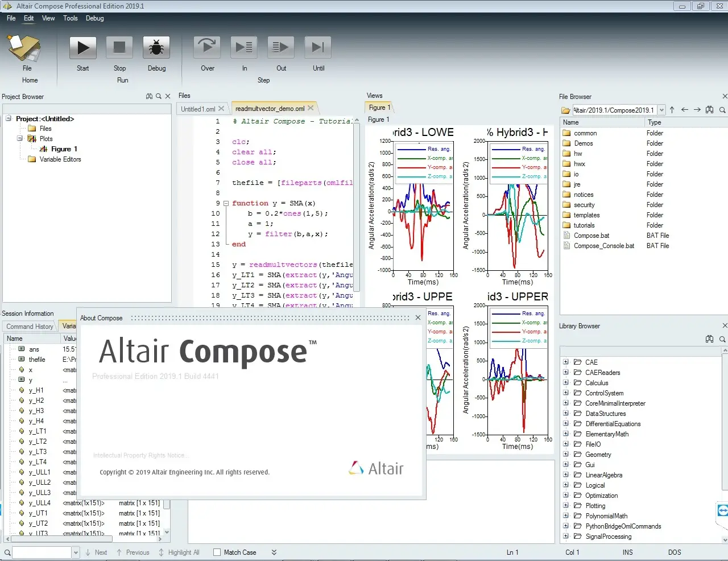Open the View menu
Viewport: 728px width, 561px height.
(48, 18)
